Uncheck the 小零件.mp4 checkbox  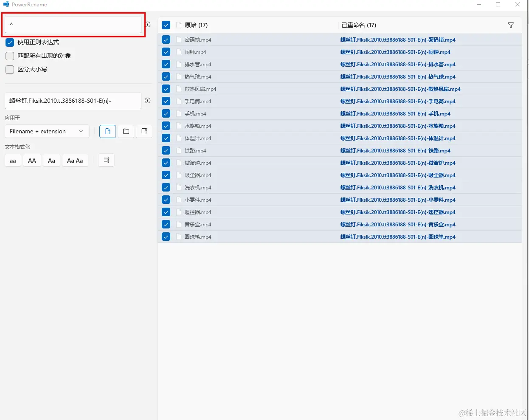pyautogui.click(x=166, y=200)
